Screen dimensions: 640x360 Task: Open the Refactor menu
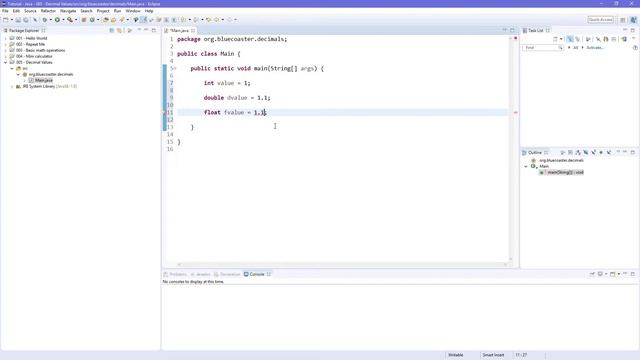(48, 11)
